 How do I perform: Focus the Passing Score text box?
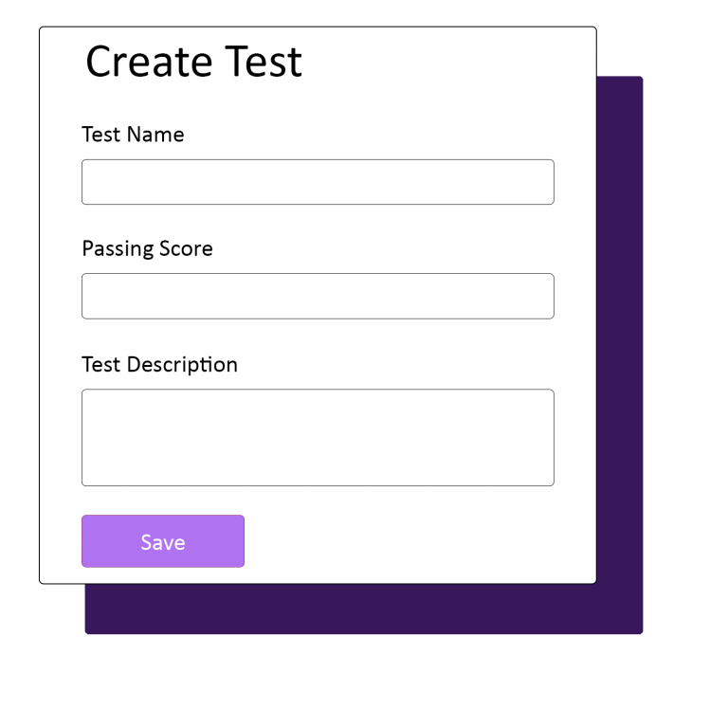318,296
